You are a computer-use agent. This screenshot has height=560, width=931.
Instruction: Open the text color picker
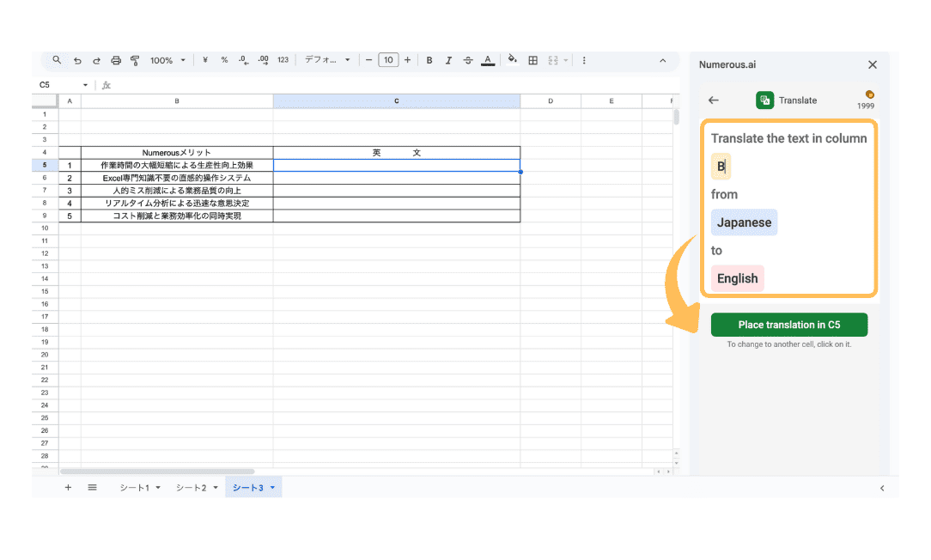[x=488, y=61]
